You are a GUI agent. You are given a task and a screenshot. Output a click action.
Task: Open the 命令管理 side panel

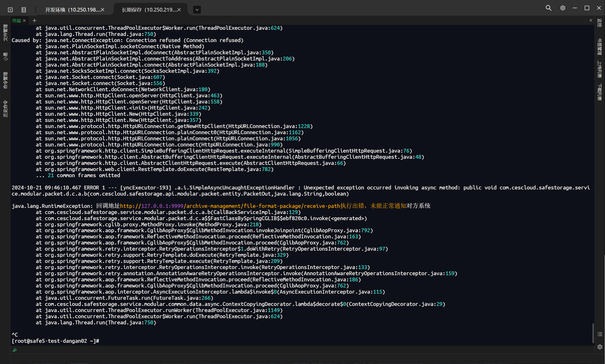[5, 80]
